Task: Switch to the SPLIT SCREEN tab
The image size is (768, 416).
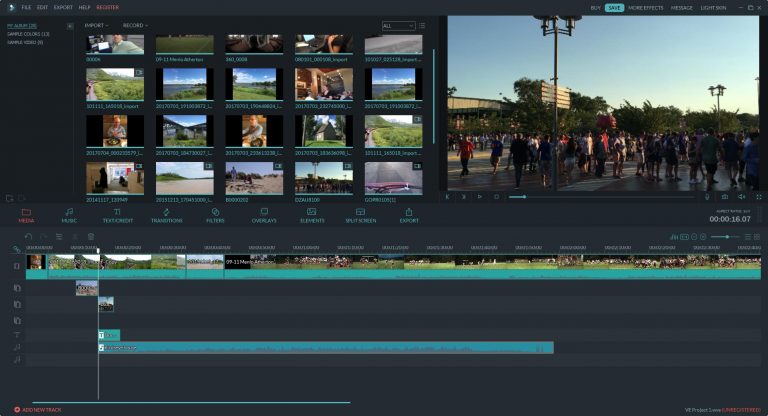Action: pyautogui.click(x=360, y=215)
